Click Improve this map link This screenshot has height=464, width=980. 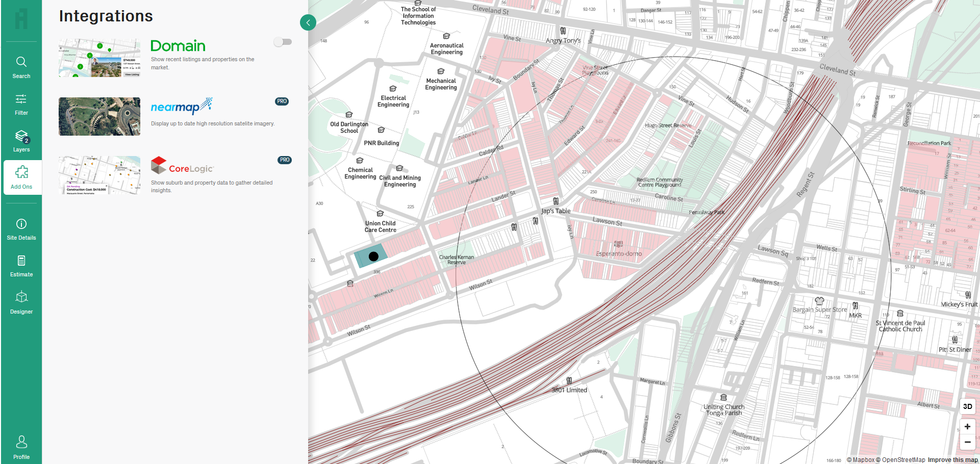point(952,460)
